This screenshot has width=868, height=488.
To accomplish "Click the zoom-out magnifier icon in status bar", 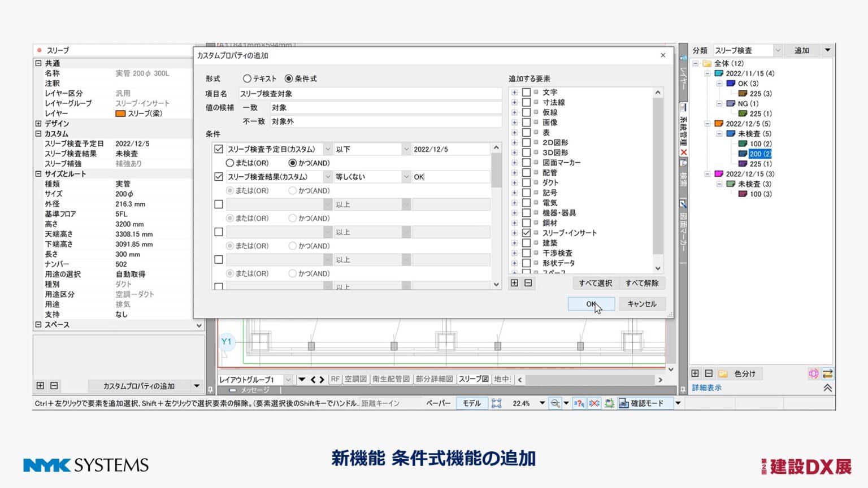I will (x=555, y=403).
